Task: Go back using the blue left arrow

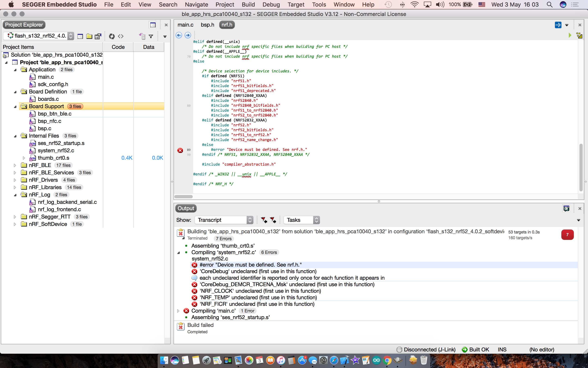Action: tap(179, 35)
